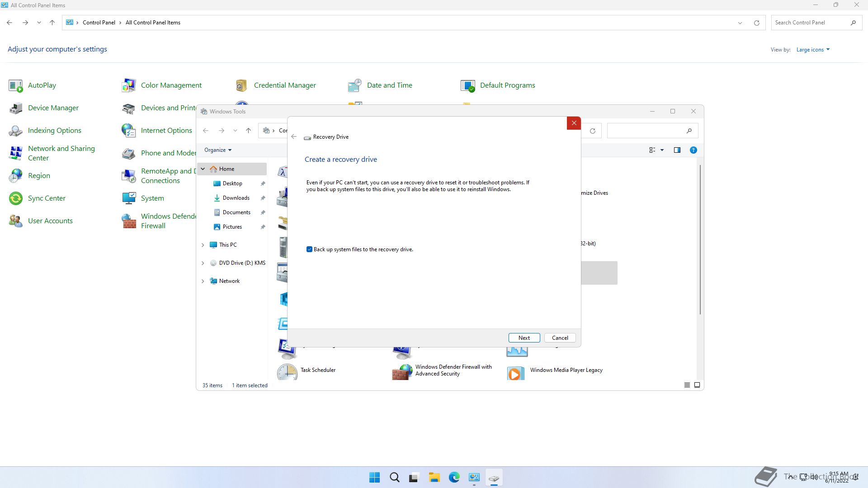Click the Start button on the taskbar
Image resolution: width=868 pixels, height=488 pixels.
[x=374, y=478]
